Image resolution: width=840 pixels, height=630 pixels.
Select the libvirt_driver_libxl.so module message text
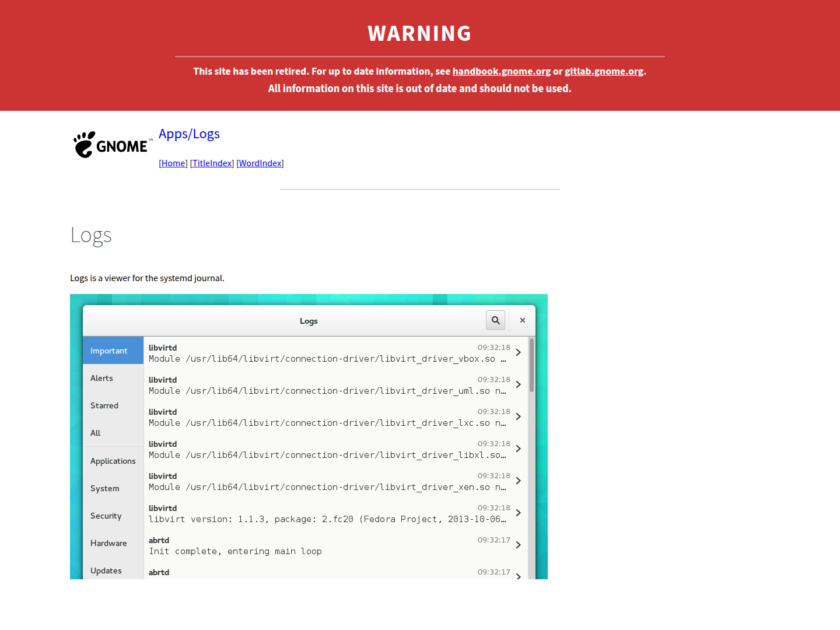[x=327, y=455]
